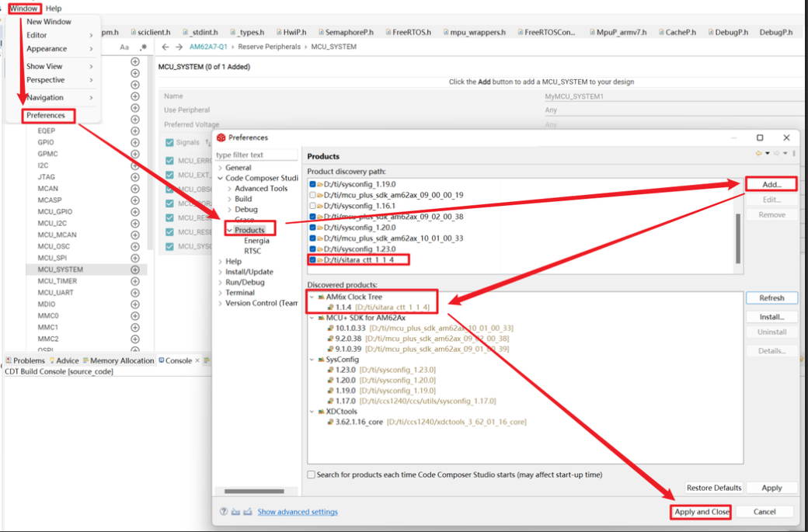Click the add (+) icon next to GPIO
The height and width of the screenshot is (532, 808).
(135, 143)
